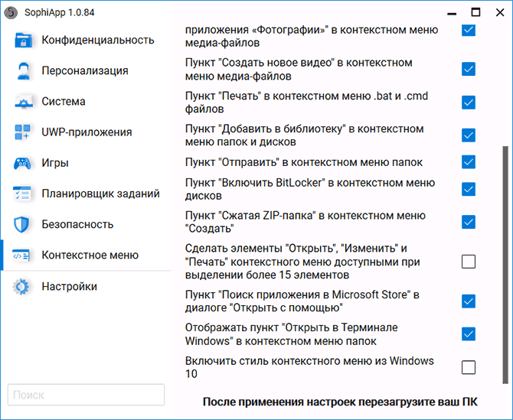
Task: Uncheck the "Отправить" folder menu checkbox
Action: [x=469, y=162]
